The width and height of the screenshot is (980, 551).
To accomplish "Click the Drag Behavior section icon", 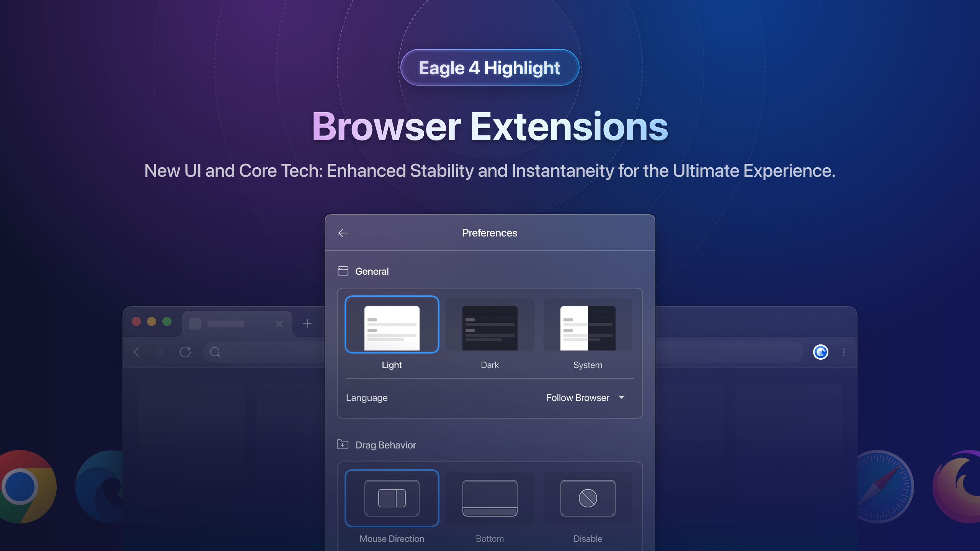I will [343, 445].
